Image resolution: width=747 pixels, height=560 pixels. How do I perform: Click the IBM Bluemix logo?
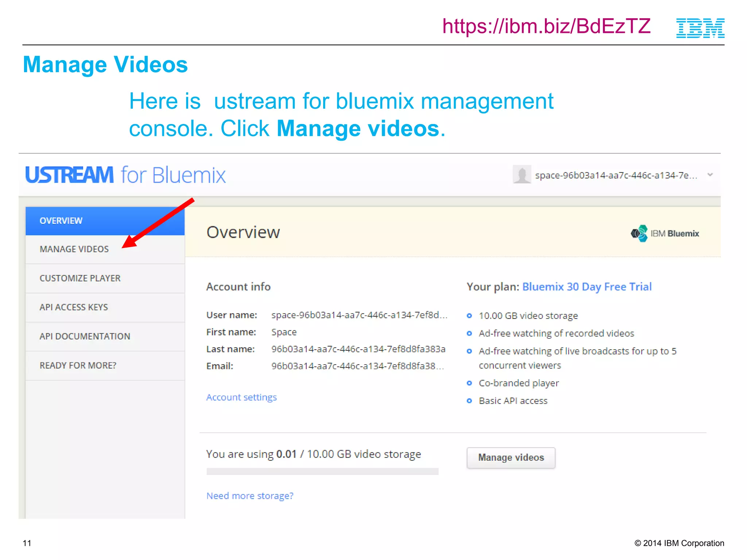pos(665,233)
